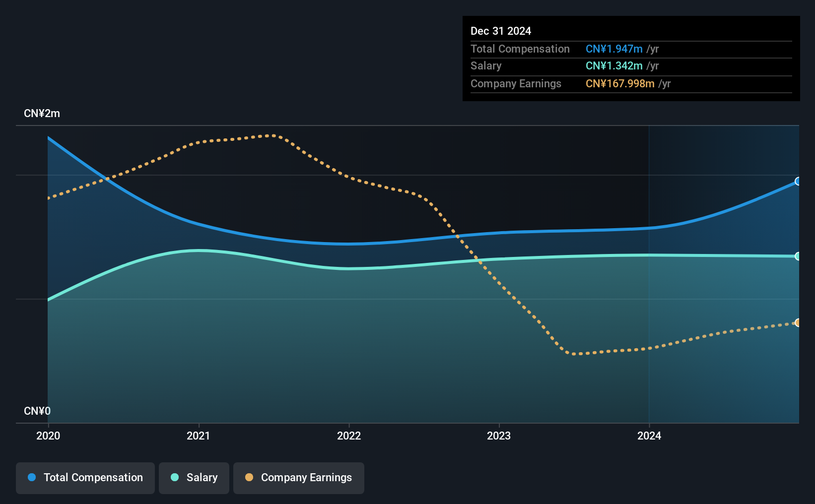This screenshot has width=815, height=504.
Task: Click the Salary tooltip row label
Action: point(486,66)
